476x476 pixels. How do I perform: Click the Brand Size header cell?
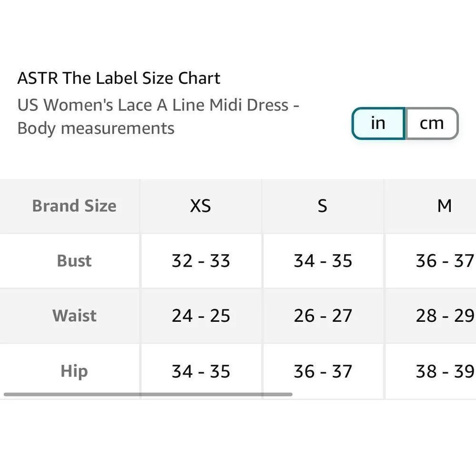74,206
